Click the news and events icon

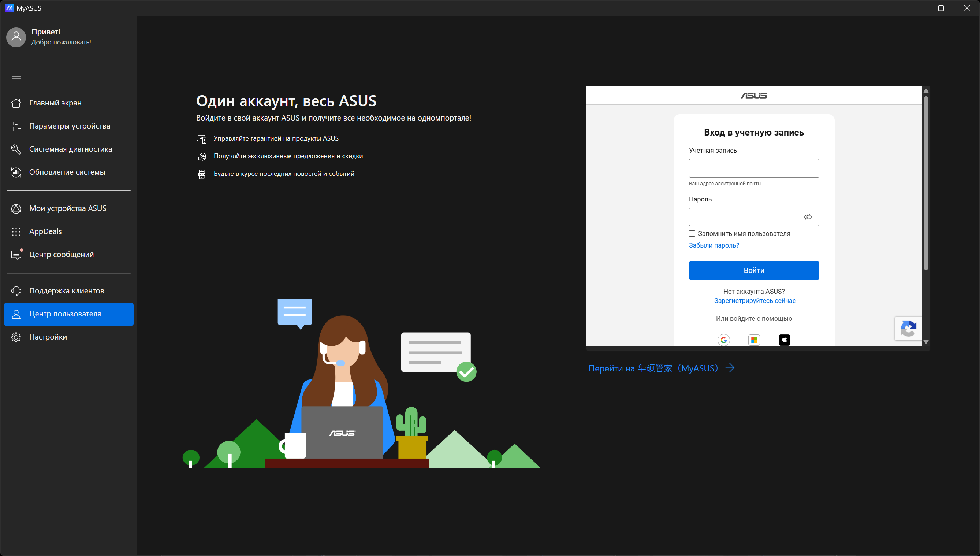click(202, 174)
